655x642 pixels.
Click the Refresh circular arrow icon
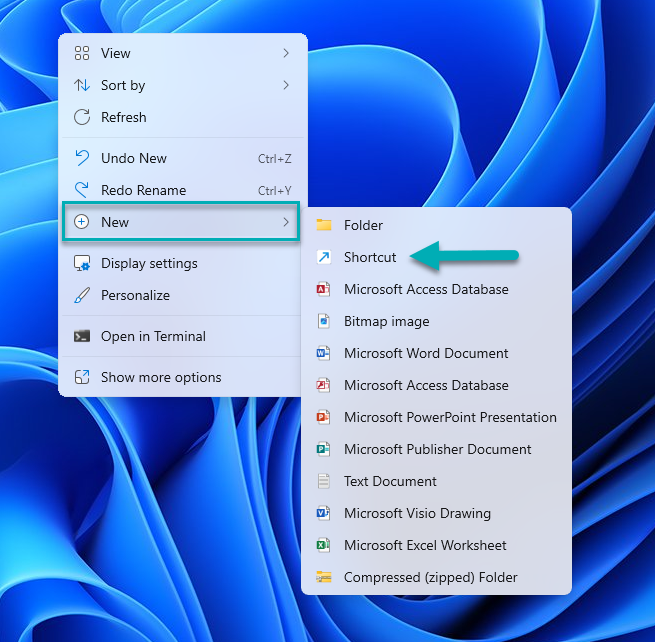(82, 117)
